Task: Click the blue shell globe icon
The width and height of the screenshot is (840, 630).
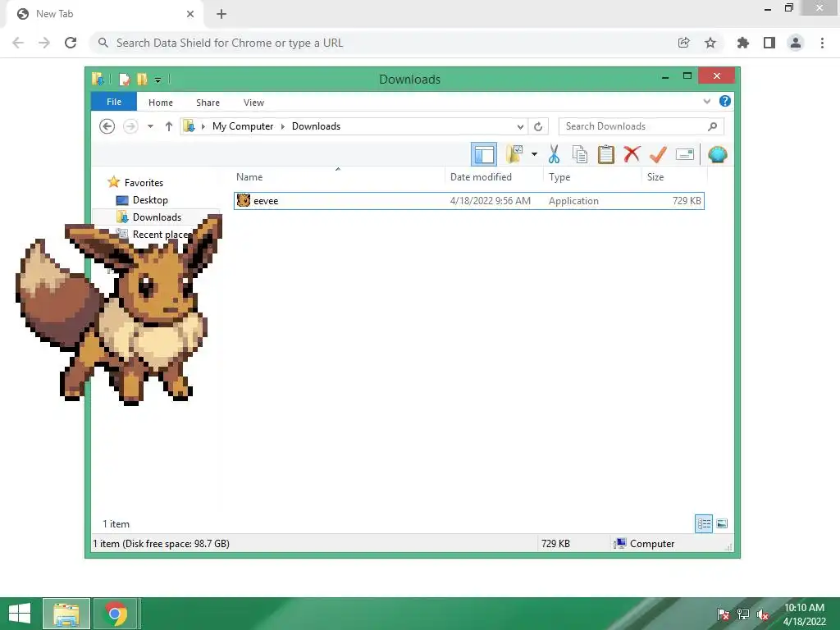Action: point(717,154)
